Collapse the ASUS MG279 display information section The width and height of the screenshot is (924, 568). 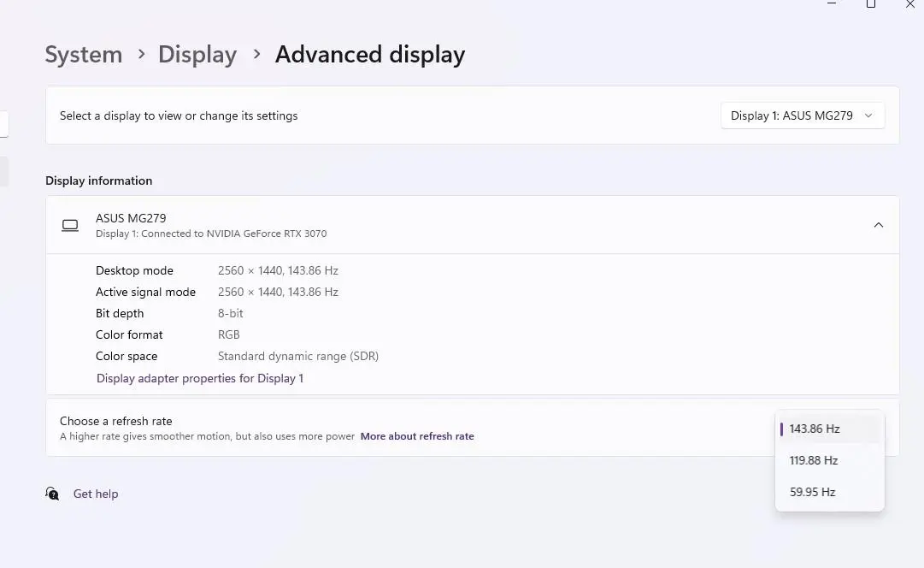[x=878, y=225]
